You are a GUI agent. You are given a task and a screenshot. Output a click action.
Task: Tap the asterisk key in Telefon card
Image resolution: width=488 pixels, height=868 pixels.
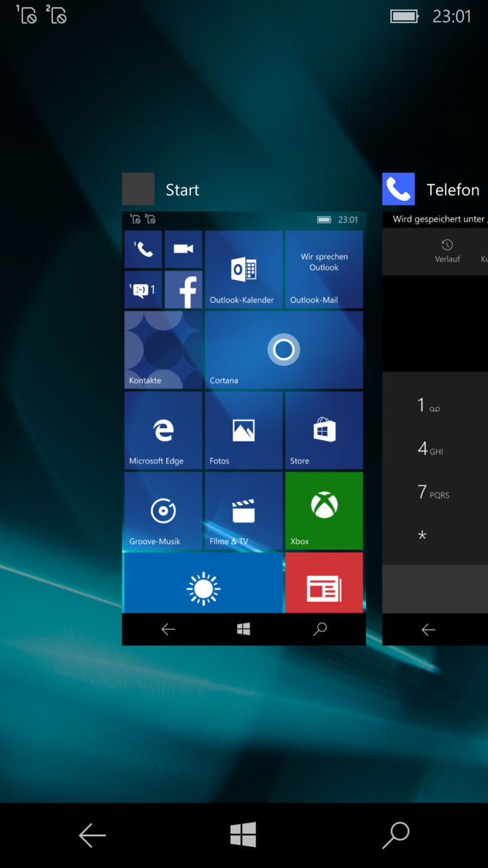click(422, 537)
